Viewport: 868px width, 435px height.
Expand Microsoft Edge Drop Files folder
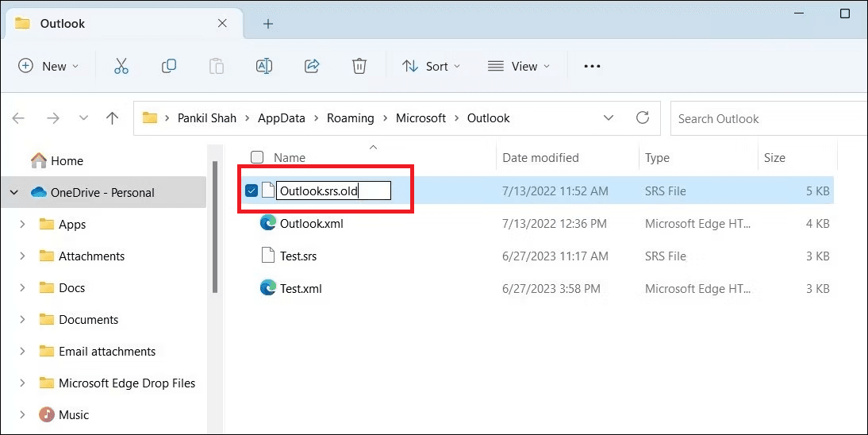(22, 383)
